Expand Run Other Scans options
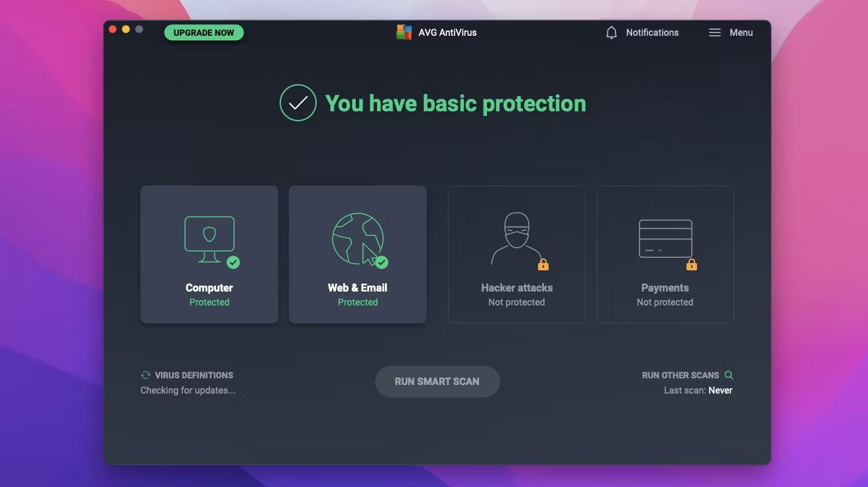This screenshot has height=487, width=868. tap(680, 374)
